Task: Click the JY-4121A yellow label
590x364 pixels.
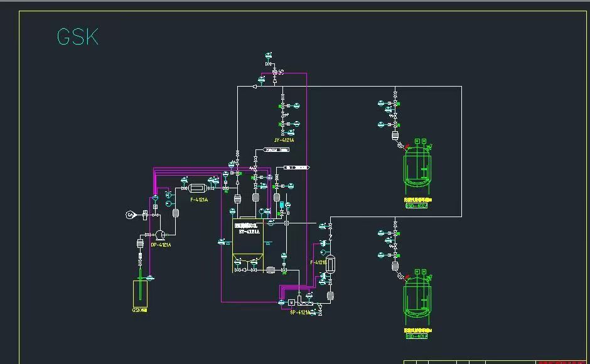Action: [x=284, y=140]
